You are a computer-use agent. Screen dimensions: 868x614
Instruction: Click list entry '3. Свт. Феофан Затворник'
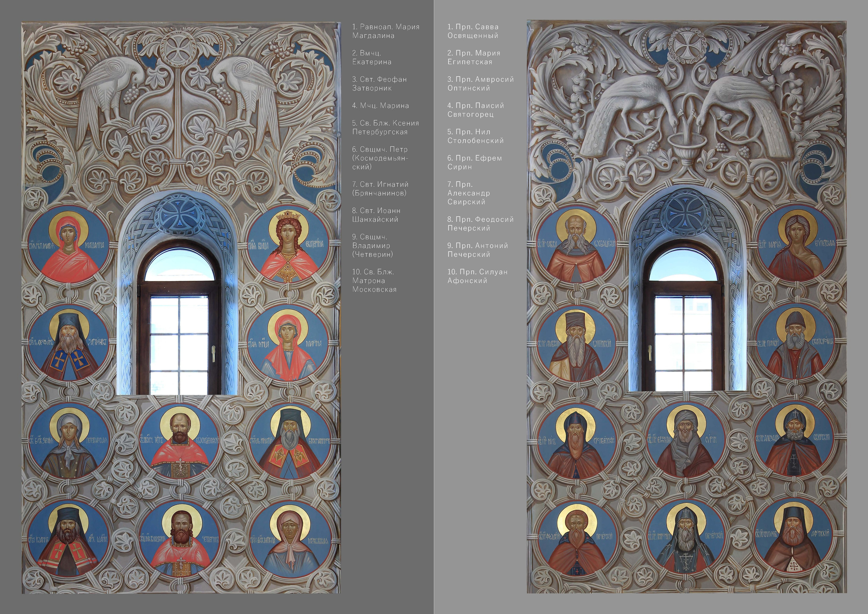(379, 83)
